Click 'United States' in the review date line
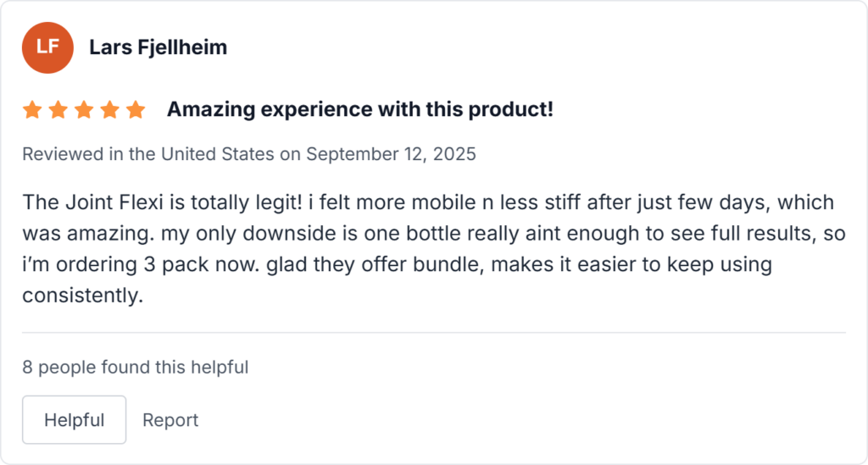 click(x=218, y=154)
